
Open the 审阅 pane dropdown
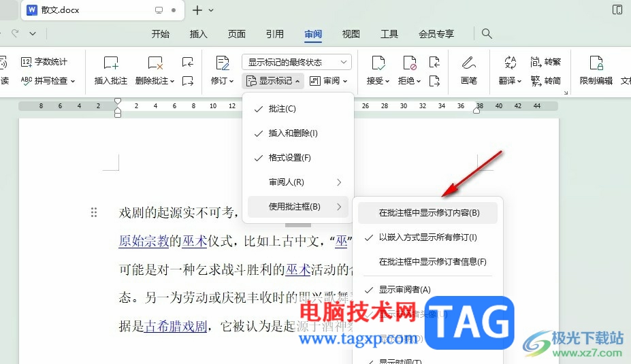click(329, 81)
